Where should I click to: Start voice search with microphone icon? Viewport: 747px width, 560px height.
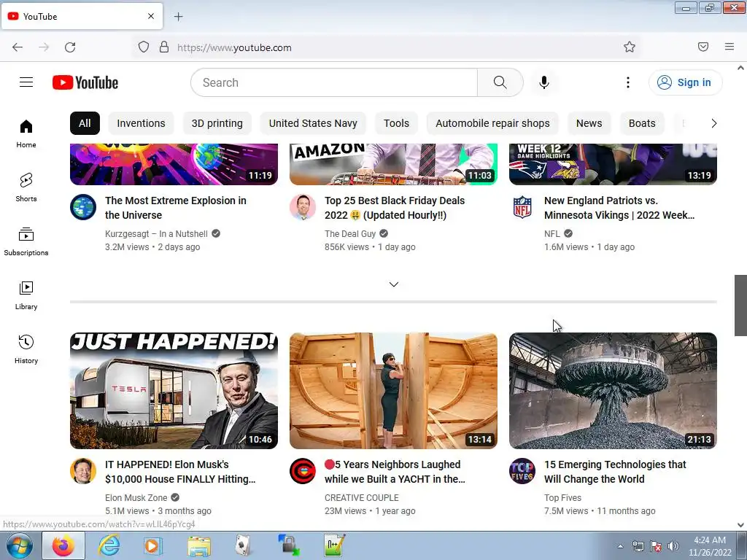tap(544, 82)
